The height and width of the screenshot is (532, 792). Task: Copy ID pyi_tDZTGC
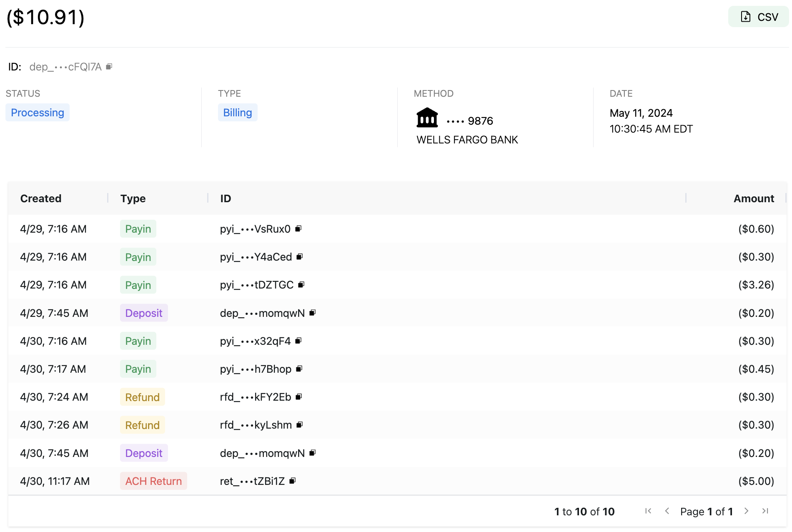(301, 285)
